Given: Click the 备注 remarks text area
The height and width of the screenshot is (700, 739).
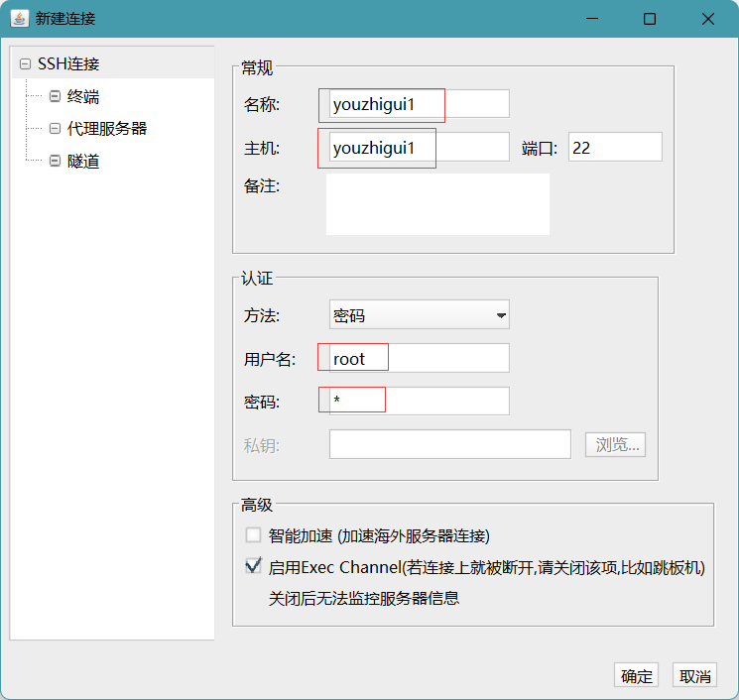Looking at the screenshot, I should pyautogui.click(x=437, y=204).
